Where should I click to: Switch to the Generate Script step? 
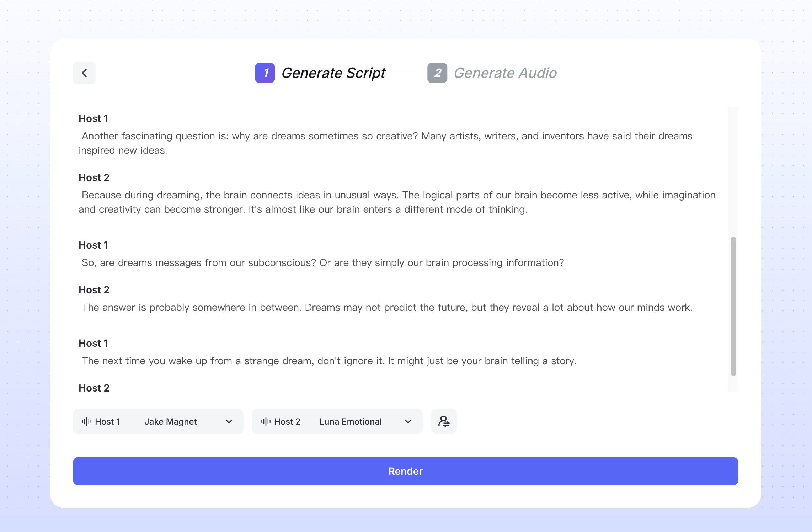[333, 73]
